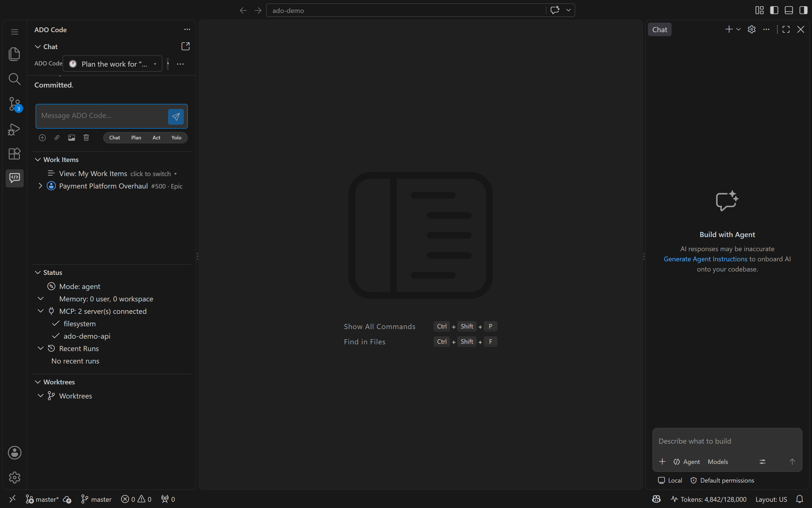Change the Layout: US keyboard setting
Image resolution: width=812 pixels, height=508 pixels.
pos(771,499)
